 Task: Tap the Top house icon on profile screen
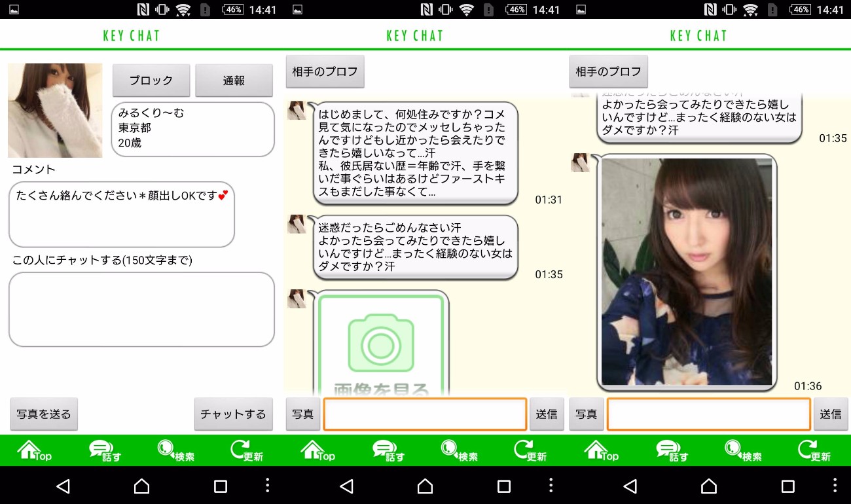click(34, 450)
